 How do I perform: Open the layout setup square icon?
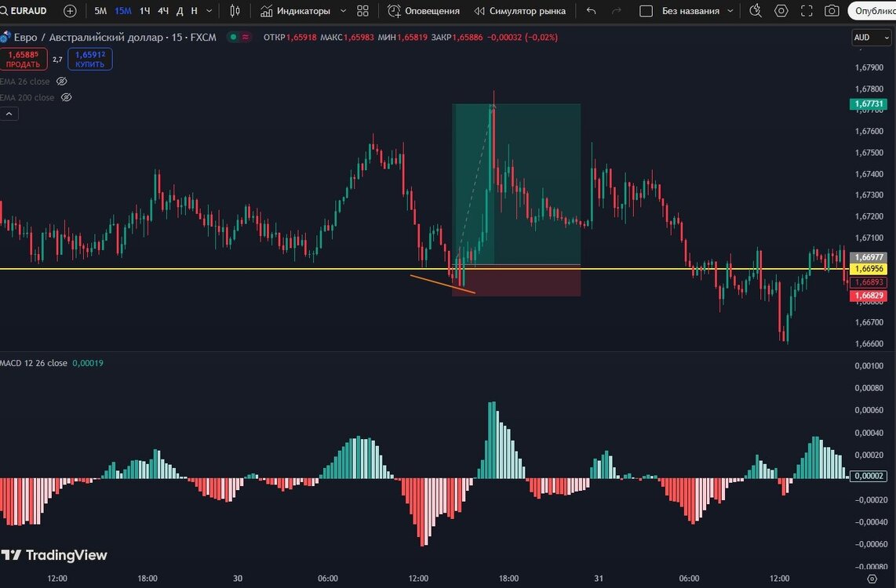point(646,11)
